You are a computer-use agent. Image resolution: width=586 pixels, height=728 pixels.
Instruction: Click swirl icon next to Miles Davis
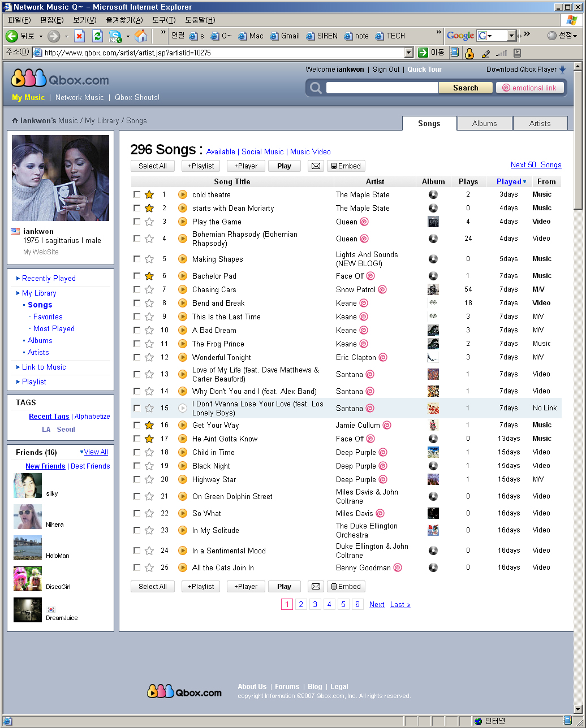[x=380, y=513]
